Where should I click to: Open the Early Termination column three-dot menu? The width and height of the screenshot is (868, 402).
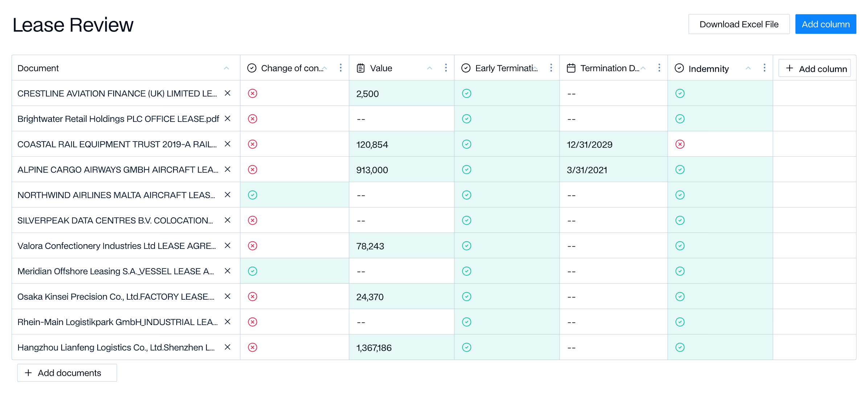click(551, 68)
